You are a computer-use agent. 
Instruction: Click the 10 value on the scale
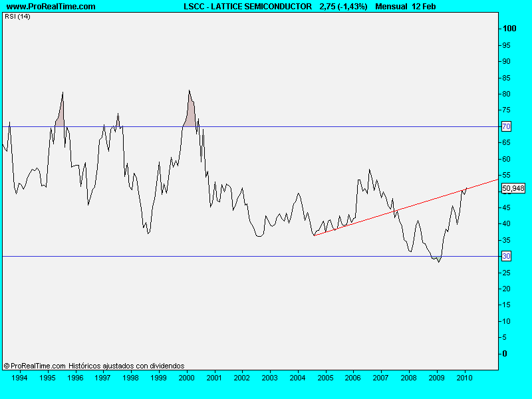[506, 321]
